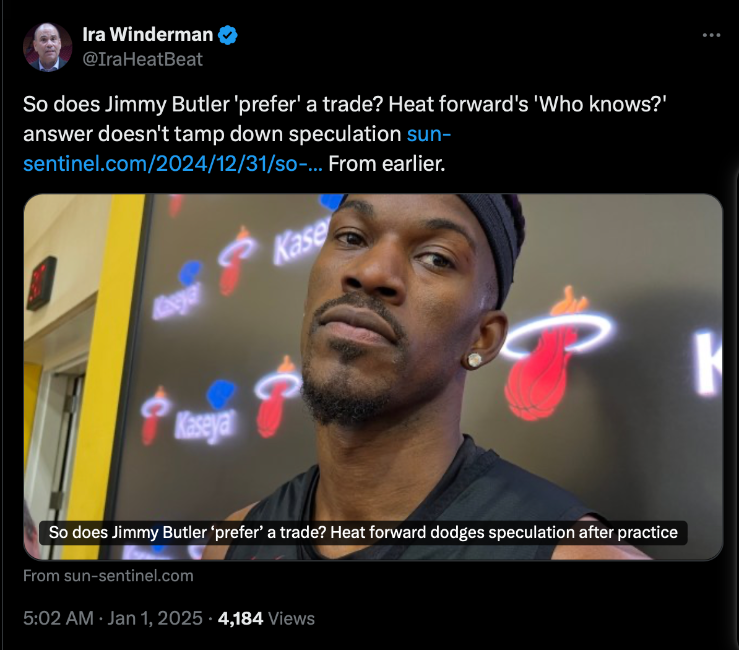Click the red digital clock in photo

click(41, 283)
